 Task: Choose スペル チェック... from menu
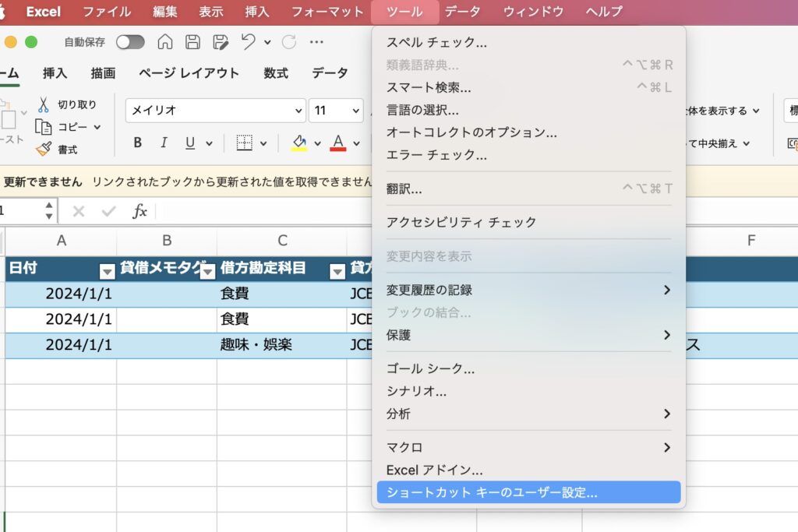(x=529, y=42)
